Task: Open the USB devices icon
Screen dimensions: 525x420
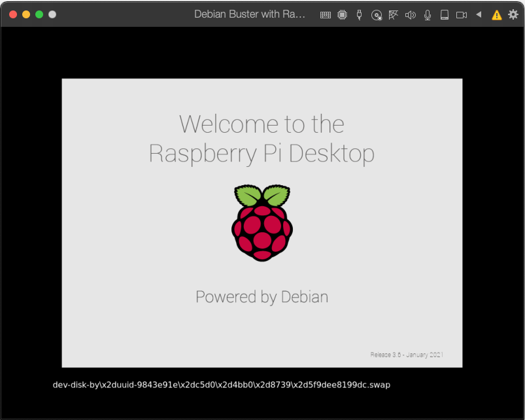Action: tap(360, 15)
